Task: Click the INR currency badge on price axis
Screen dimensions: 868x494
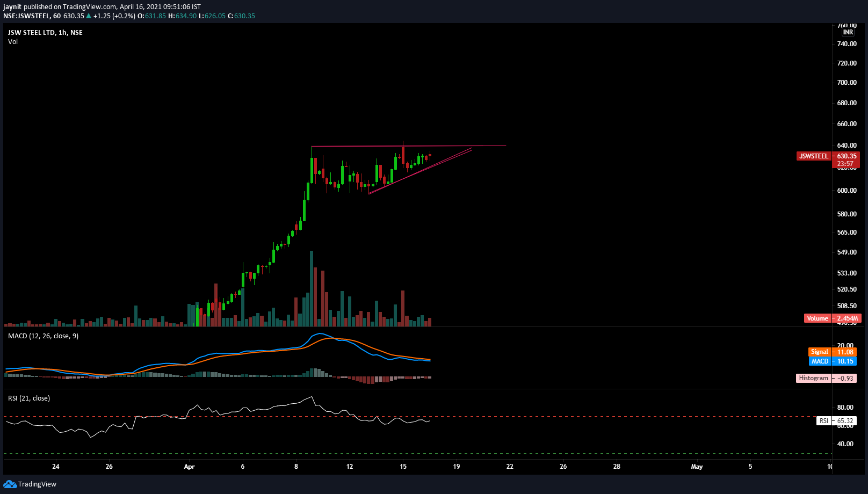Action: (x=848, y=32)
